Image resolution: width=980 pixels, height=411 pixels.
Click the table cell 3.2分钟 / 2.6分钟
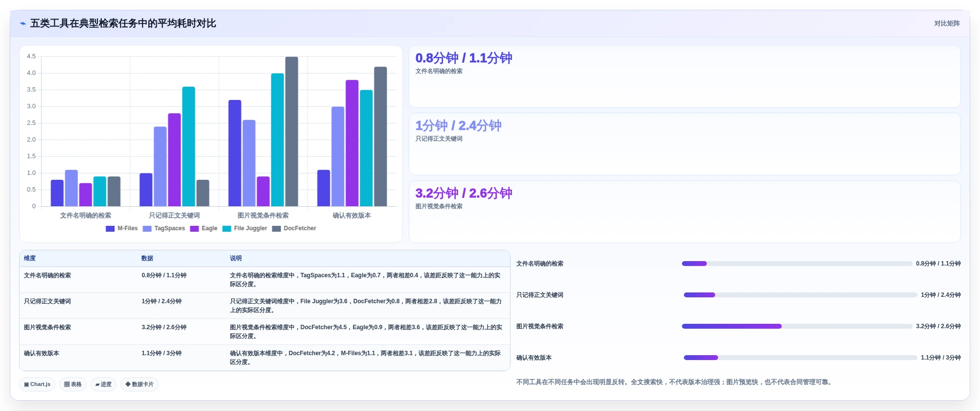[164, 327]
